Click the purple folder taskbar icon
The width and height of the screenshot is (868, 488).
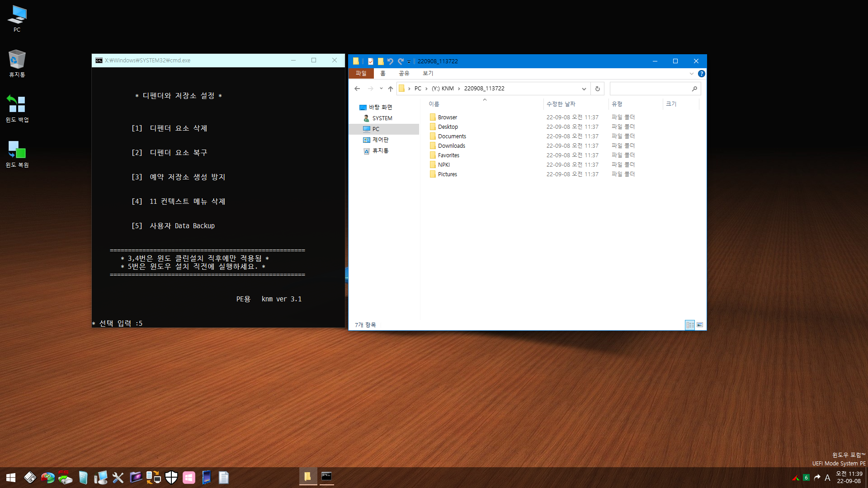point(136,478)
